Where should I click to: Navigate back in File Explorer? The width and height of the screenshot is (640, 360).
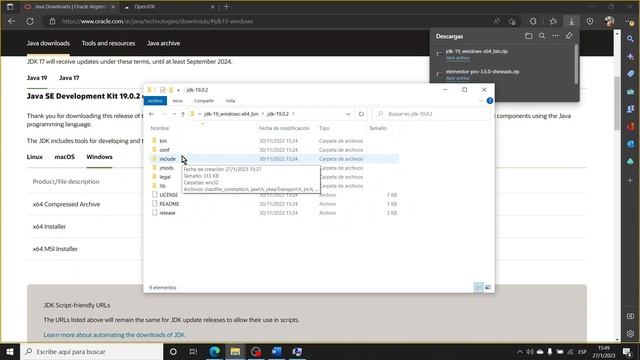point(152,114)
